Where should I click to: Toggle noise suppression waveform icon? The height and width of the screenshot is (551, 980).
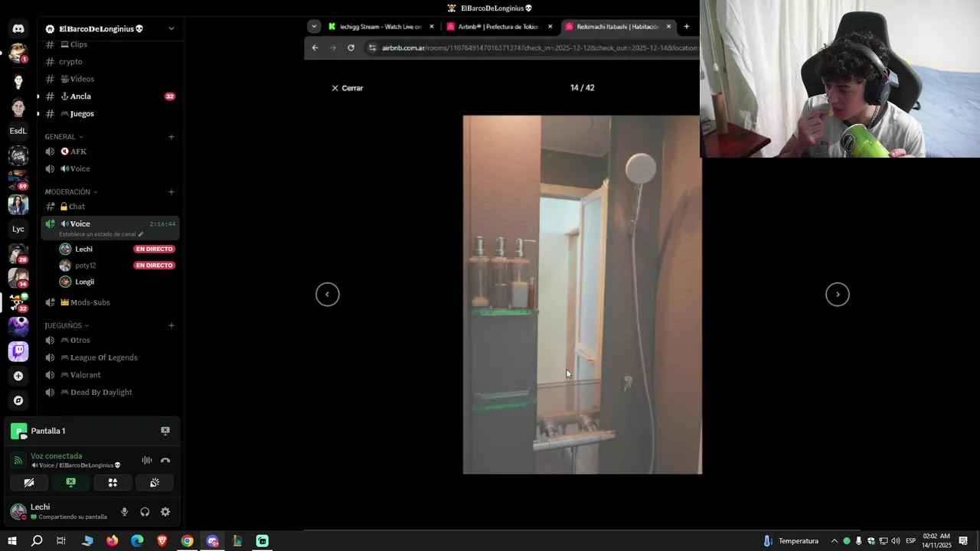click(x=147, y=461)
